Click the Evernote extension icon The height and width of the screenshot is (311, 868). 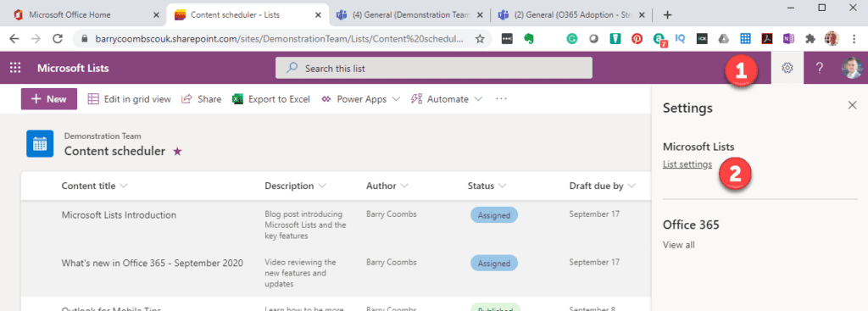tap(529, 39)
